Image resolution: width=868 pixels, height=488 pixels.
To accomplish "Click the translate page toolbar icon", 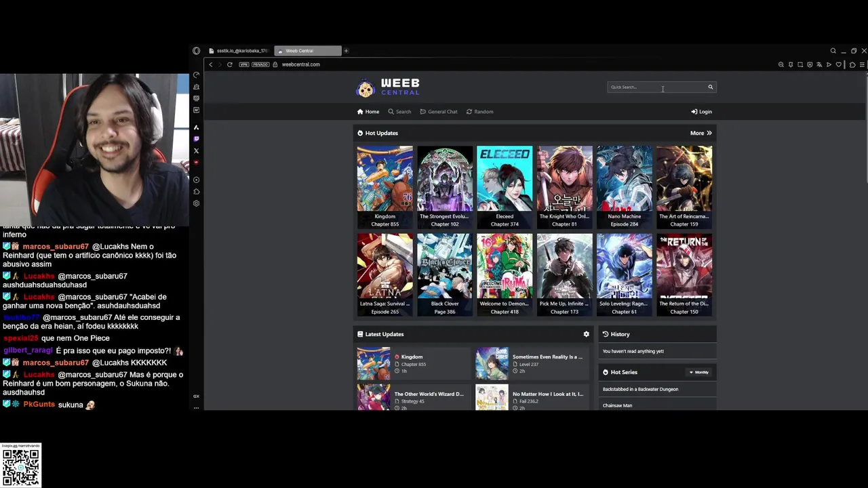I will 819,64.
